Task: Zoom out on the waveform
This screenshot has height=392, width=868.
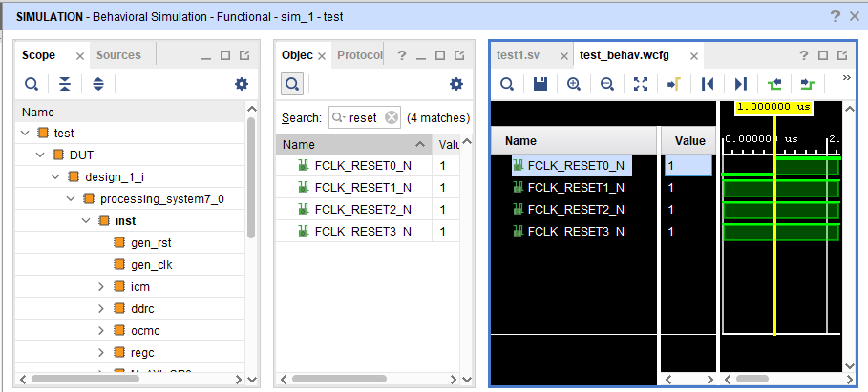Action: (607, 84)
